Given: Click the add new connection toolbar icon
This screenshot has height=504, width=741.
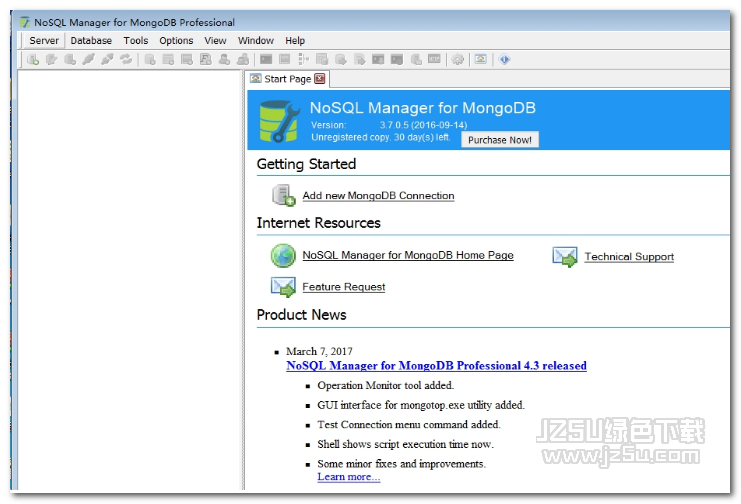Looking at the screenshot, I should (33, 60).
